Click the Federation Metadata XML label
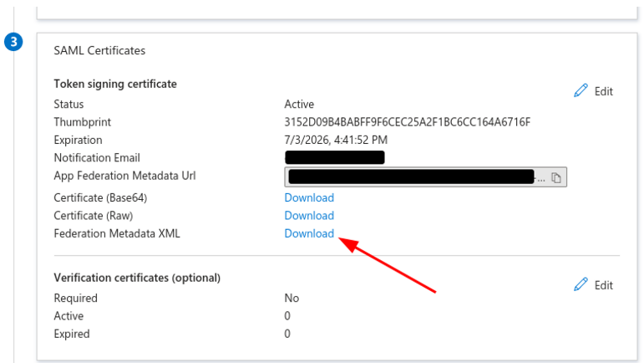This screenshot has width=644, height=363. click(x=116, y=233)
